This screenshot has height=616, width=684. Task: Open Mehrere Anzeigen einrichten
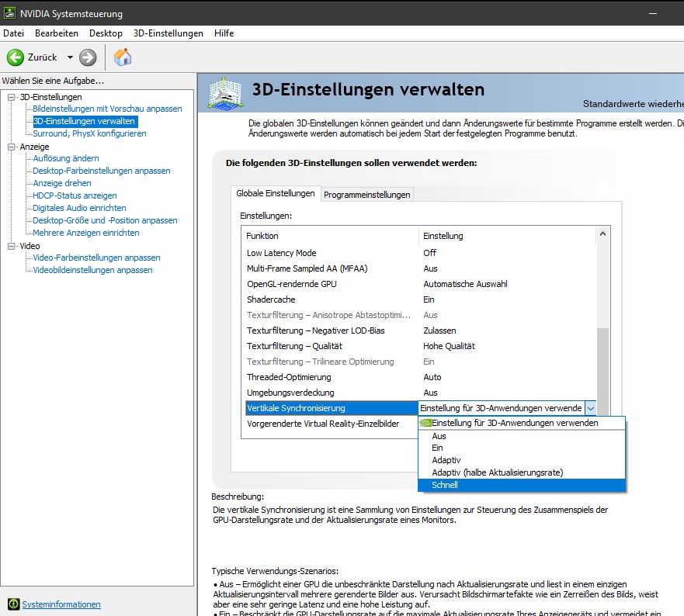coord(86,233)
